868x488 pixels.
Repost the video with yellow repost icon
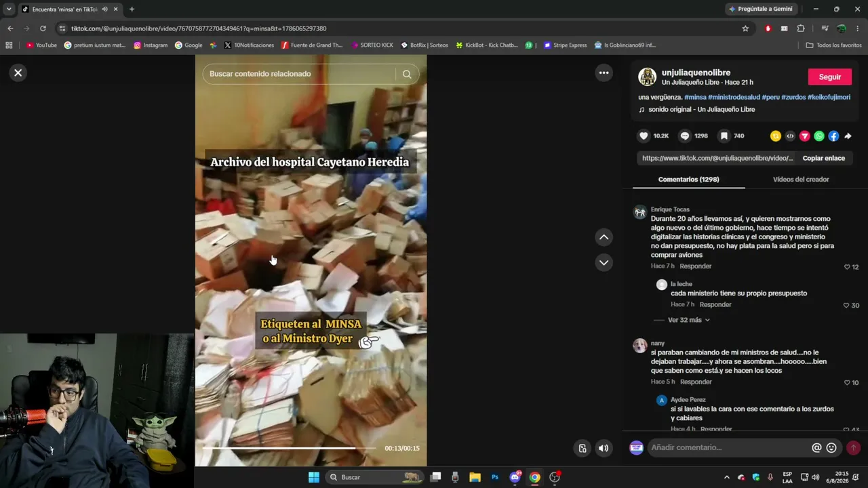(776, 136)
